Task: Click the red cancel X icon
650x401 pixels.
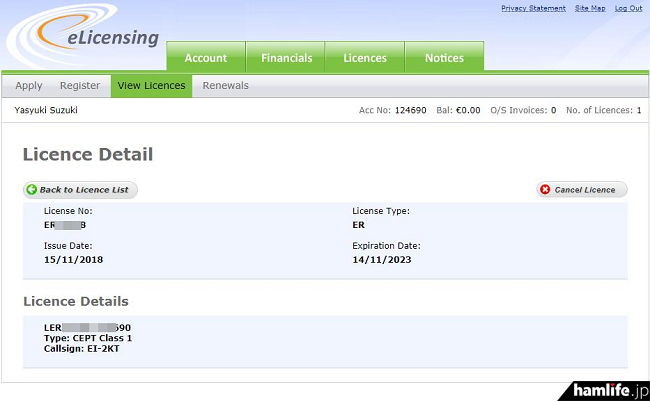Action: pyautogui.click(x=545, y=190)
